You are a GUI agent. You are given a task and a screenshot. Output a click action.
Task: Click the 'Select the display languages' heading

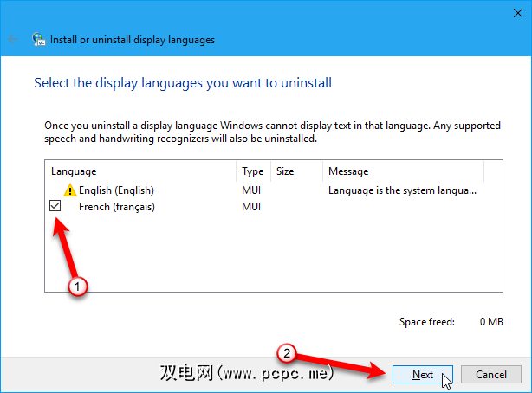(x=183, y=83)
